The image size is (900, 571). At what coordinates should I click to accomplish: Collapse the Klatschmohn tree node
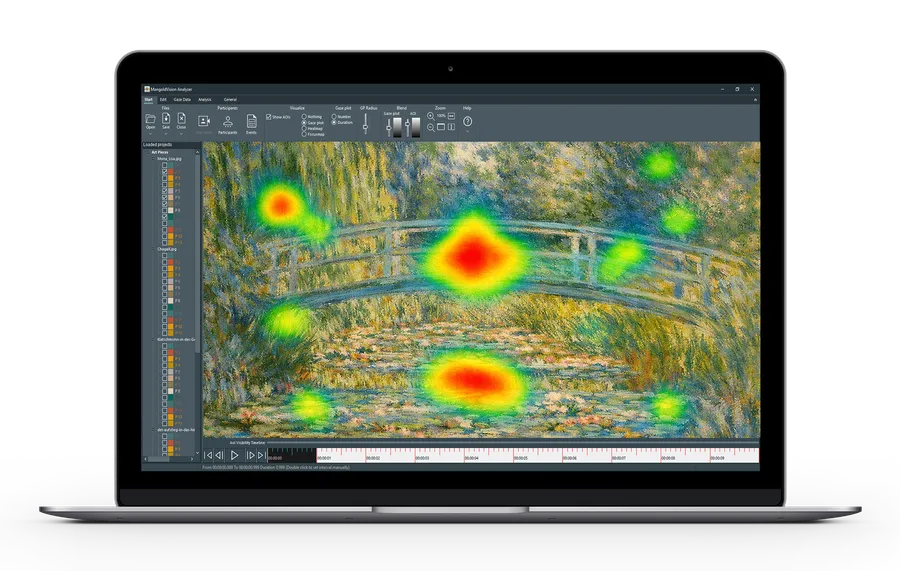click(x=153, y=339)
